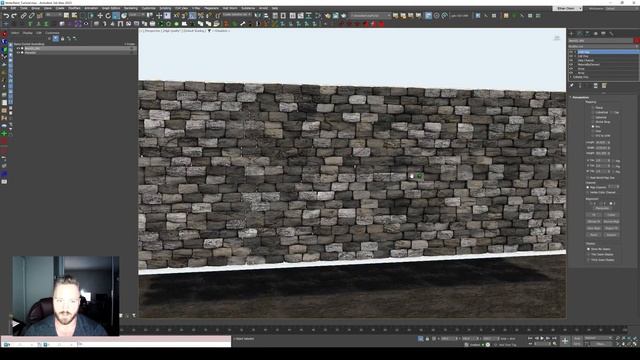Open the render preset dropdown in toolbar
640x360 pixels.
tap(371, 16)
